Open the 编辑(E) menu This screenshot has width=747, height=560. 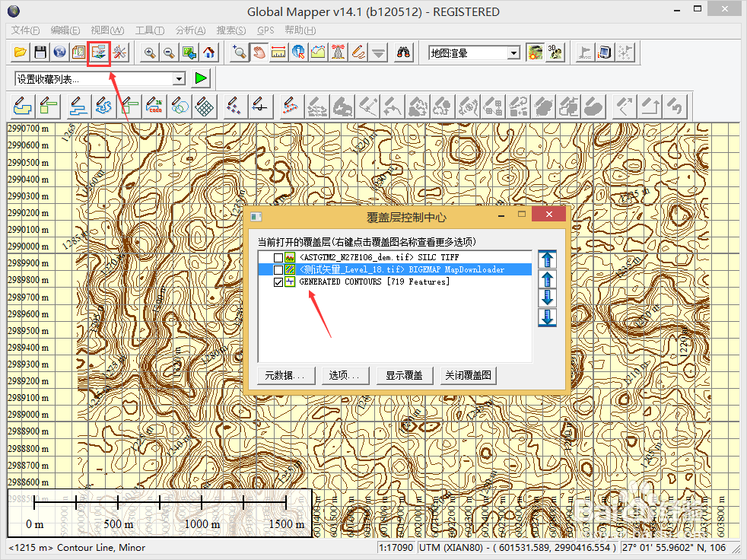pyautogui.click(x=65, y=30)
